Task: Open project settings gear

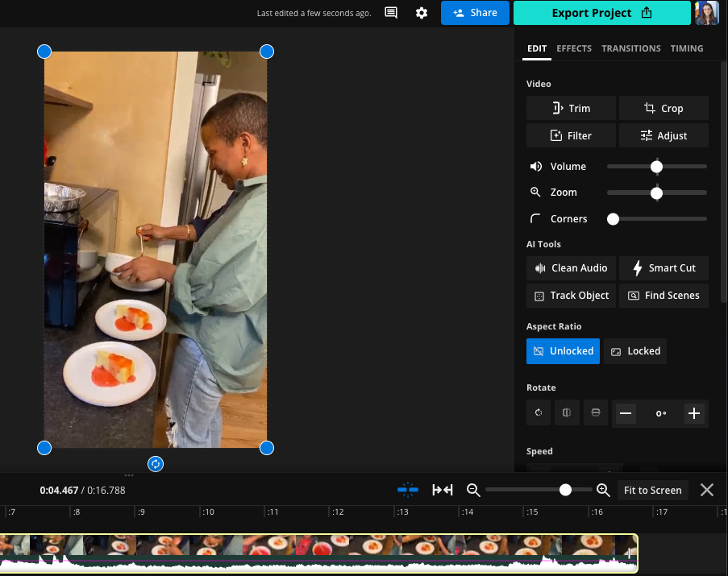Action: [x=421, y=13]
